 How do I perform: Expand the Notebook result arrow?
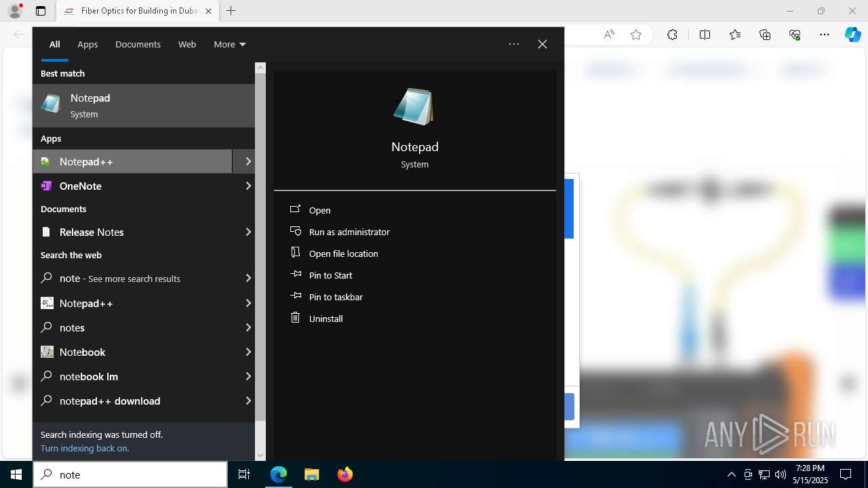click(248, 352)
